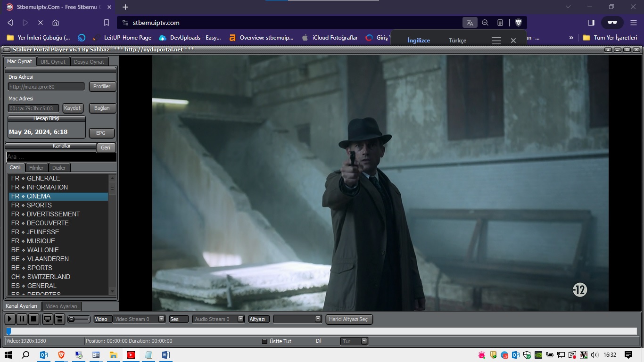Image resolution: width=644 pixels, height=362 pixels.
Task: Select CH SWITZERLAND category
Action: (58, 277)
